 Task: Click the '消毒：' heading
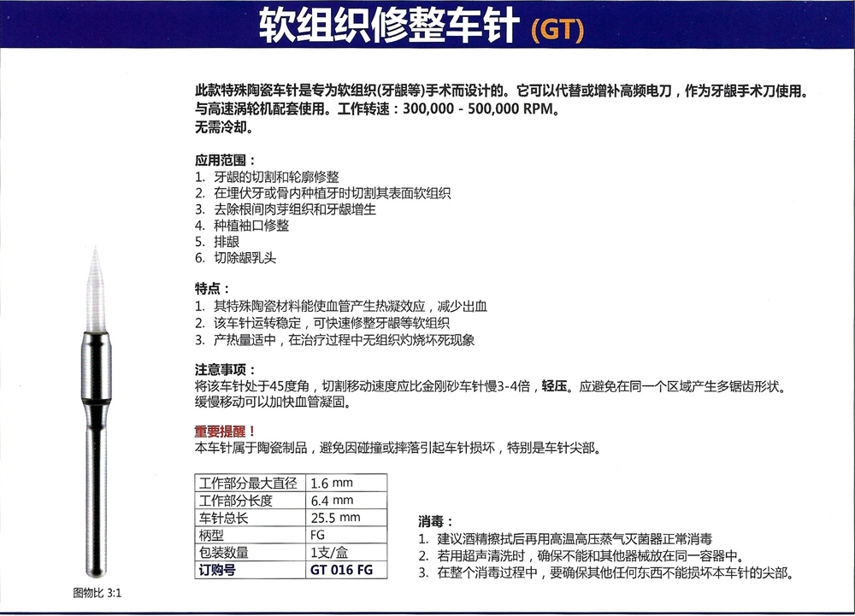click(x=436, y=522)
